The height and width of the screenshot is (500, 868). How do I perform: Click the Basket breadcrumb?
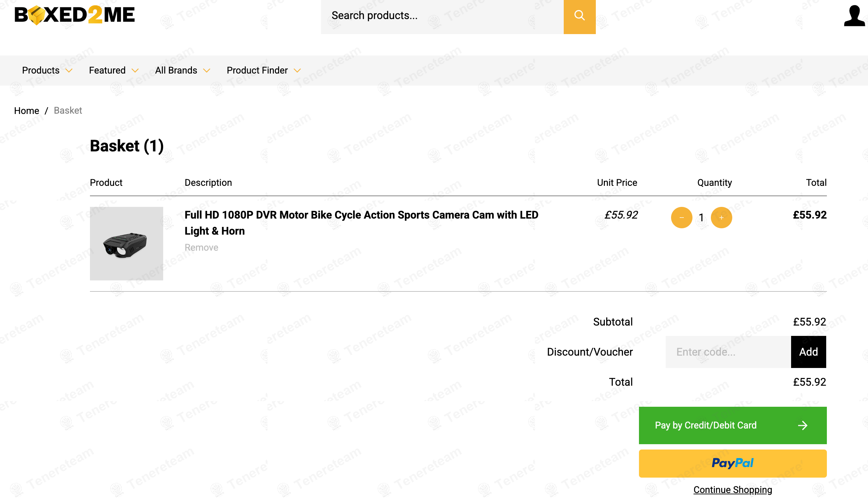[x=68, y=111]
